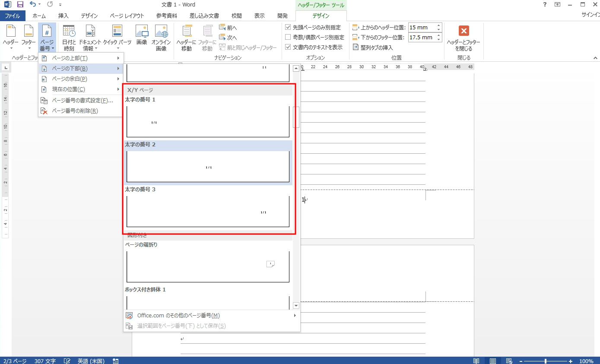The width and height of the screenshot is (600, 364).
Task: Expand Office.com のその他のページ番号 submenu
Action: click(x=212, y=316)
